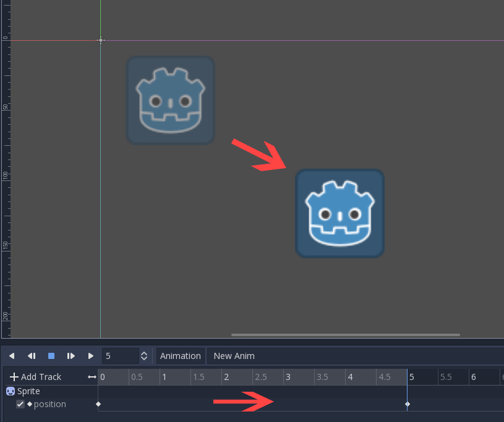Click the play animation icon
Viewport: 504px width, 422px height.
90,355
